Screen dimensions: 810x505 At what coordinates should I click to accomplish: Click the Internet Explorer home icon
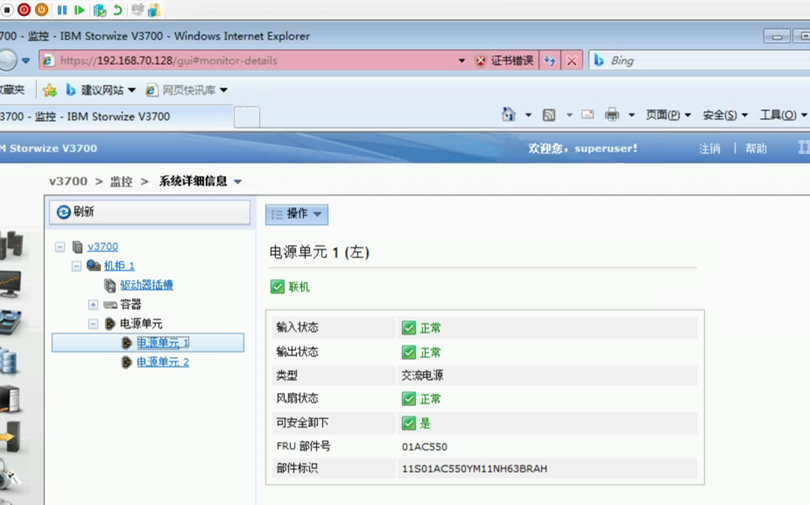click(509, 115)
